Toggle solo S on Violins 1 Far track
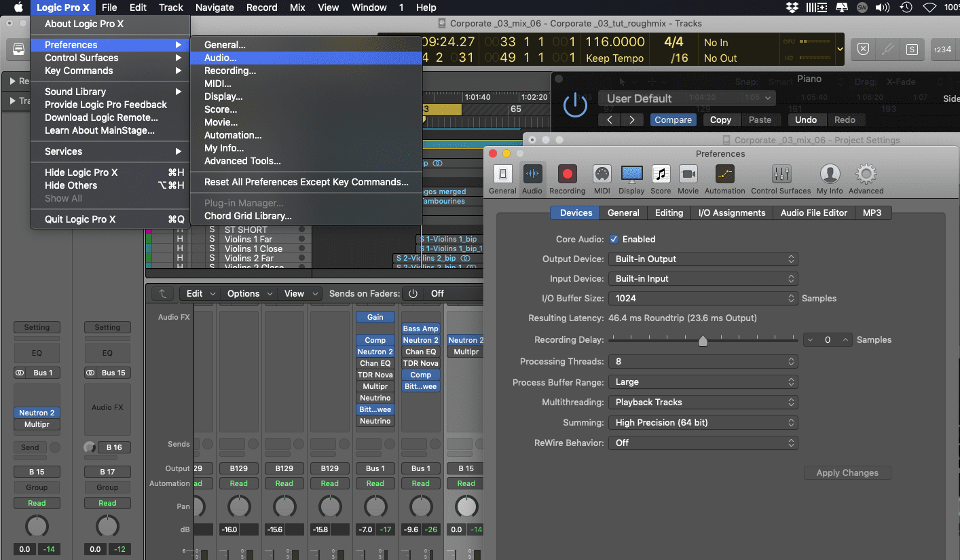 click(x=212, y=239)
